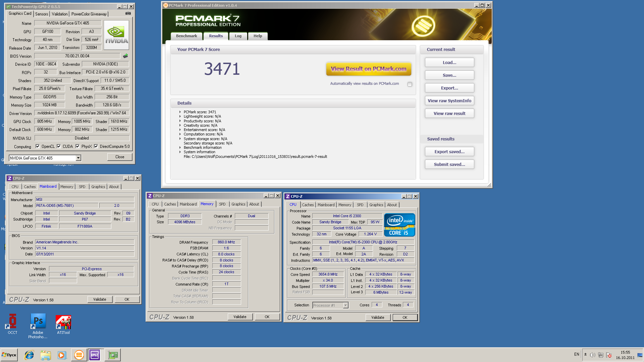Viewport: 644px width, 362px height.
Task: Click the Submit saved... button
Action: point(449,164)
